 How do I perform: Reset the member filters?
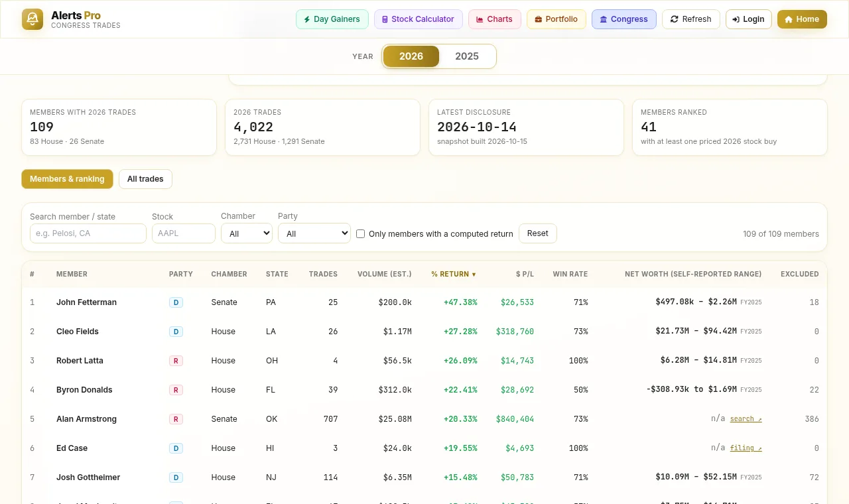click(x=538, y=233)
